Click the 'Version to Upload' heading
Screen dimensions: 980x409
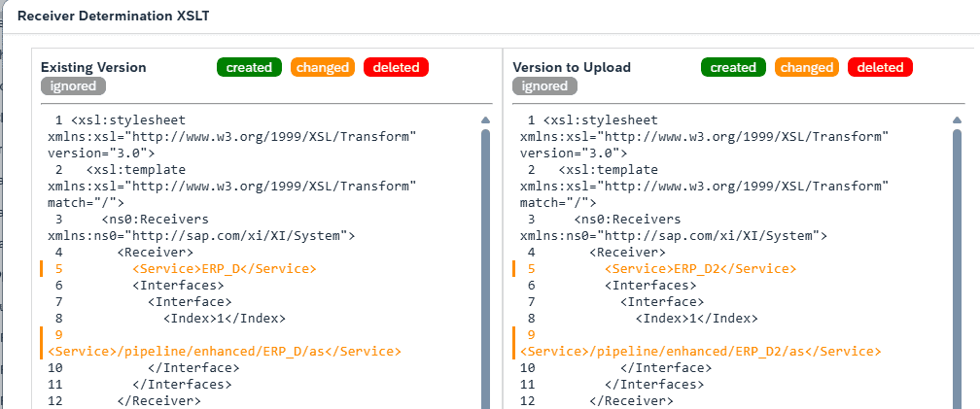[x=572, y=67]
